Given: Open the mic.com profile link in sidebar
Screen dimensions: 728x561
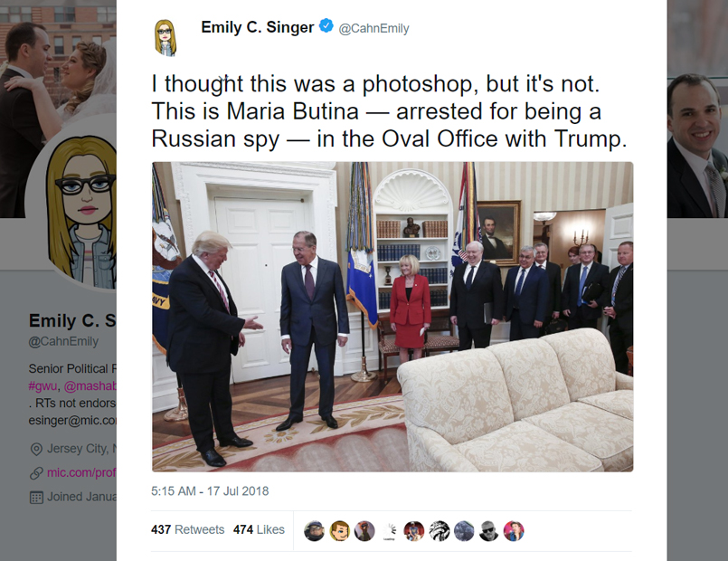Looking at the screenshot, I should click(81, 472).
